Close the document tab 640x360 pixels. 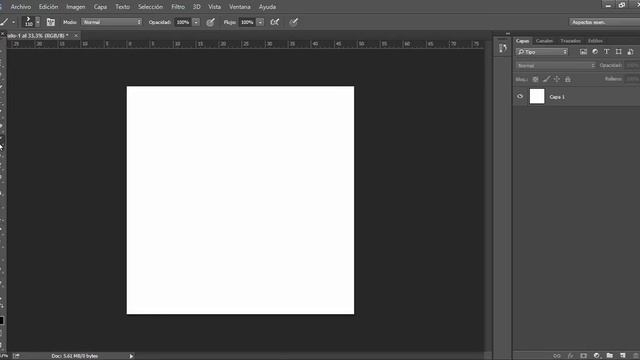(x=76, y=36)
